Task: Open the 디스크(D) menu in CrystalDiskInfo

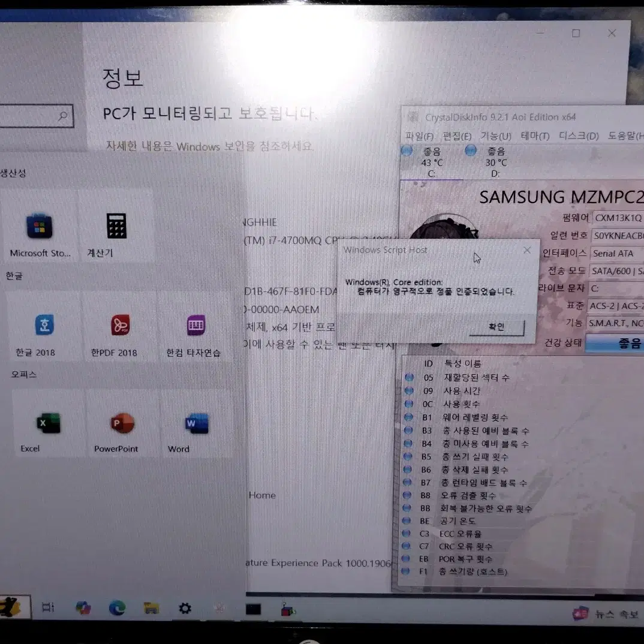Action: [578, 136]
